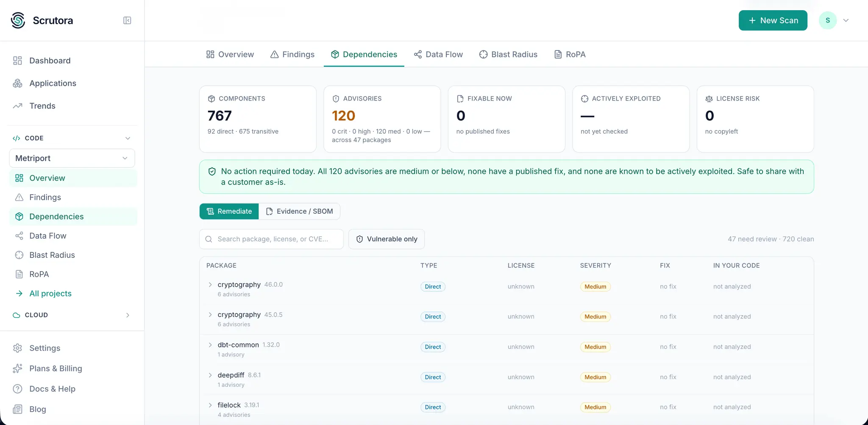The image size is (868, 425).
Task: Click '47 need review · 720 clean' text
Action: [771, 239]
